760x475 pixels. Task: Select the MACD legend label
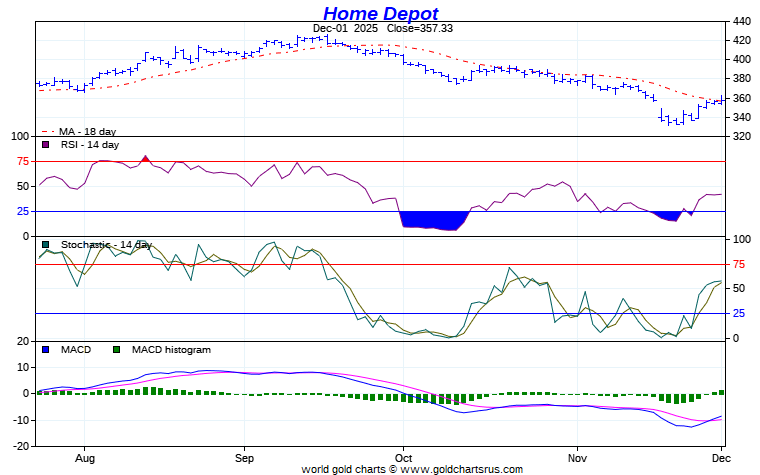pos(76,349)
